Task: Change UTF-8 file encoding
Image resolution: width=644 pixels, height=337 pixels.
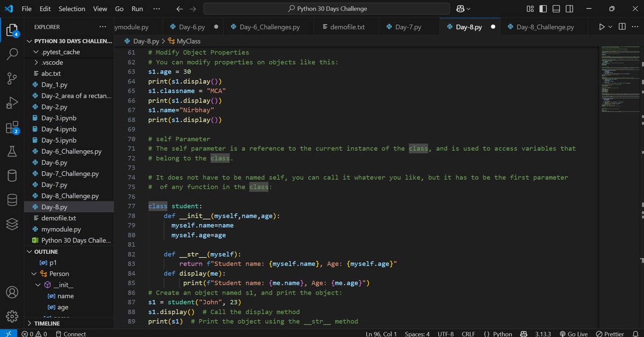Action: 445,334
